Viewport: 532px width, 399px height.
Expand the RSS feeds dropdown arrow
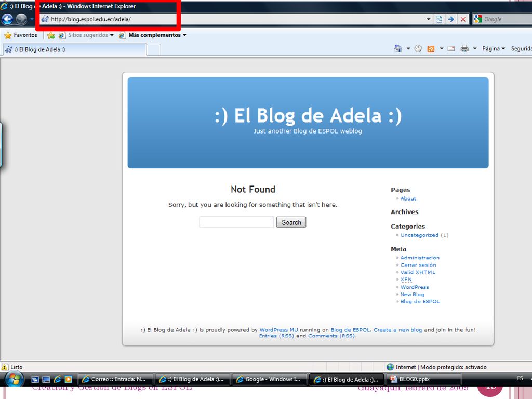pyautogui.click(x=442, y=48)
